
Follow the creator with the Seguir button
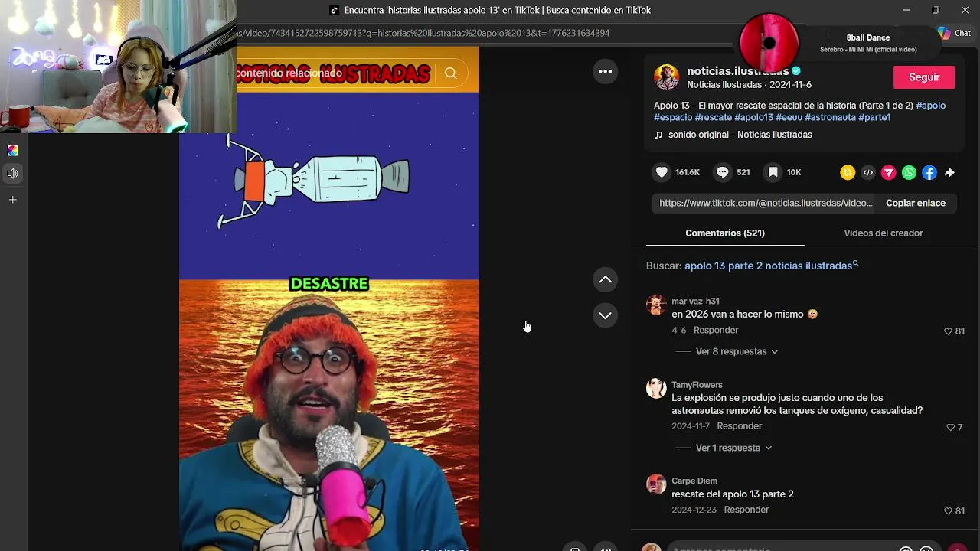point(924,77)
